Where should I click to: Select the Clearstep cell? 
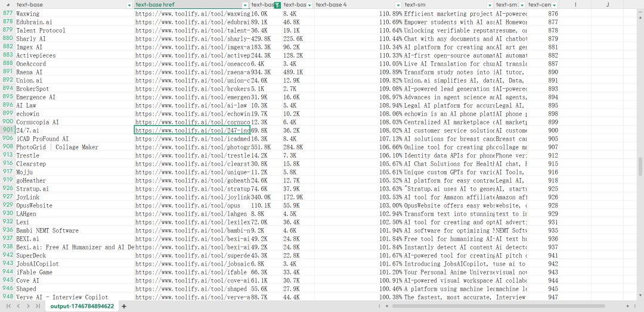pos(75,164)
